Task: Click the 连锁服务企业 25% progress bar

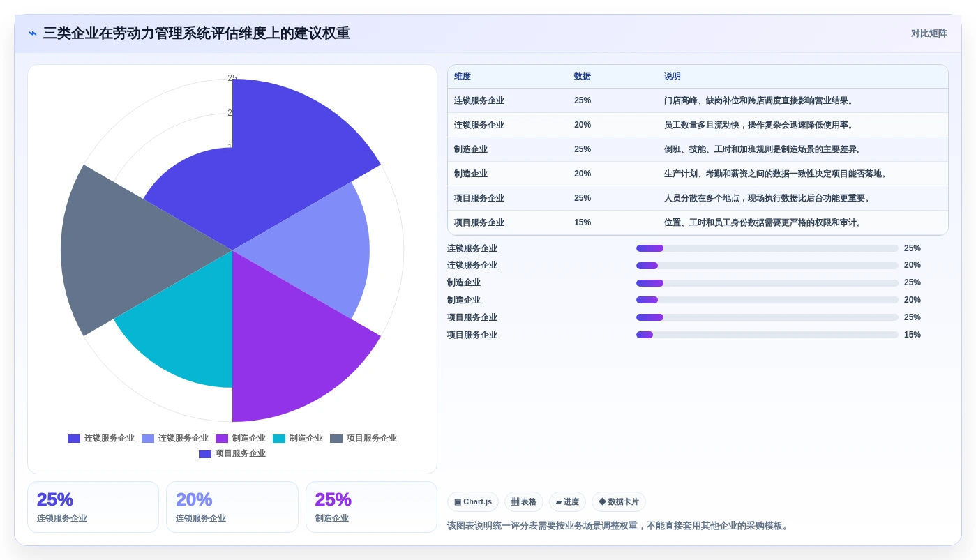Action: click(x=767, y=248)
